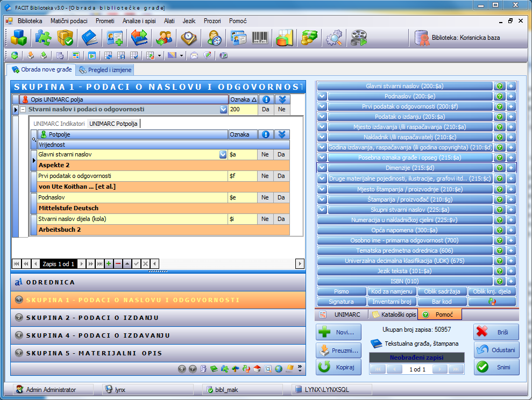
Task: Click the Mittelstufe Deutsch value field
Action: [x=163, y=208]
